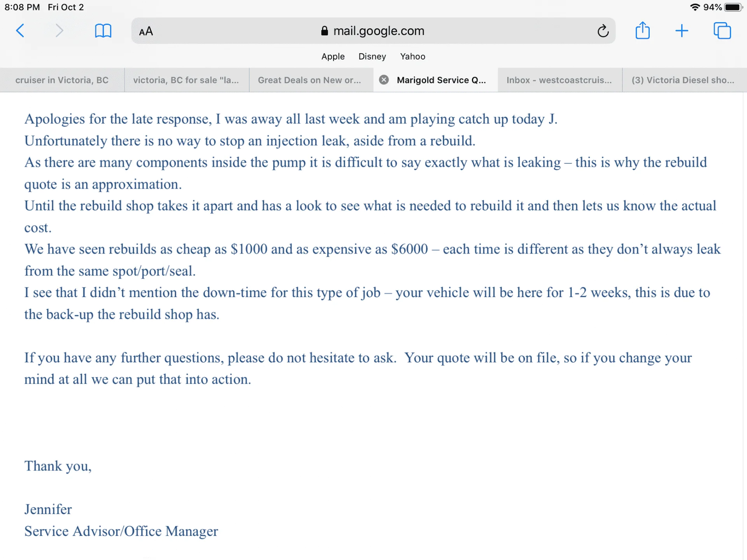Tap the mail.google.com address bar
This screenshot has height=560, width=747.
(379, 31)
